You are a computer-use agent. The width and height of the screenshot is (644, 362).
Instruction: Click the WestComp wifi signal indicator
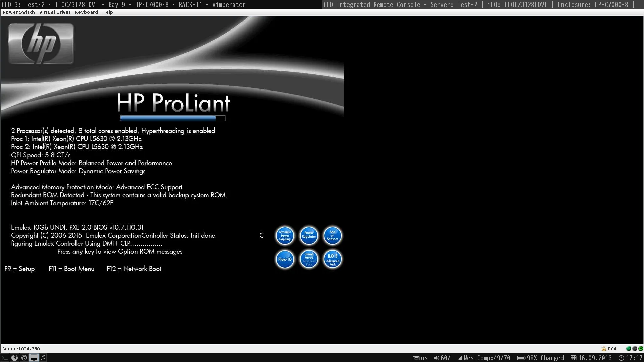click(484, 358)
